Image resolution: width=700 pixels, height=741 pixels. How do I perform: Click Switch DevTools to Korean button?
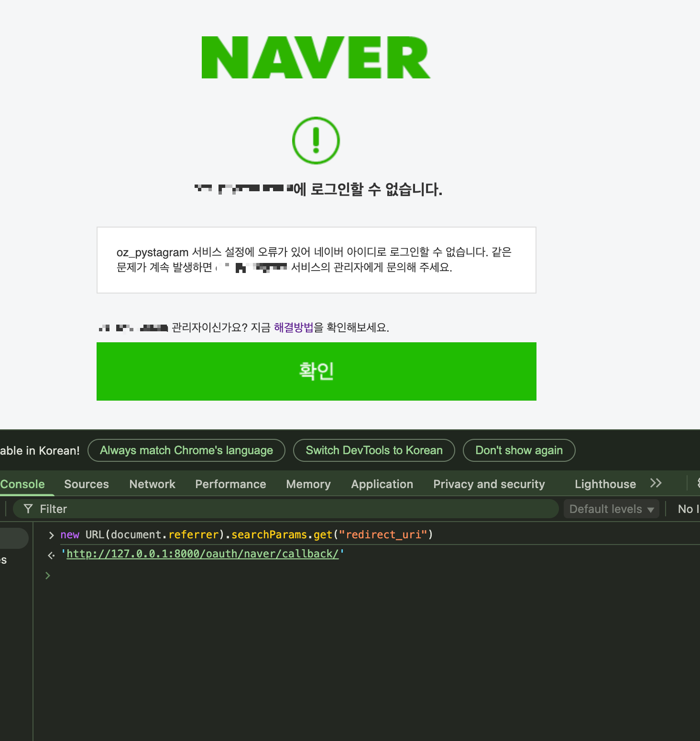[x=374, y=450]
